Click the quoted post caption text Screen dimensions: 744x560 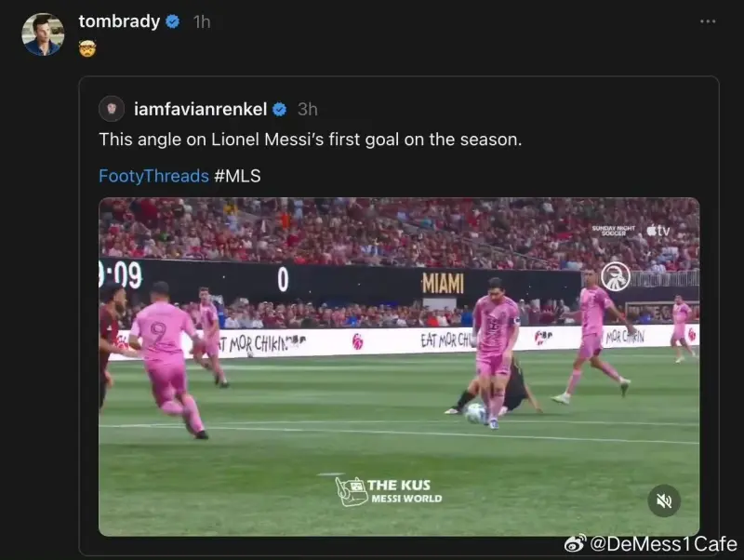click(x=311, y=140)
